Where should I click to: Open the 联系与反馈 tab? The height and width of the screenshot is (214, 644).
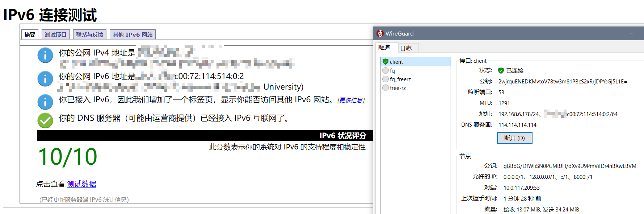pos(90,34)
